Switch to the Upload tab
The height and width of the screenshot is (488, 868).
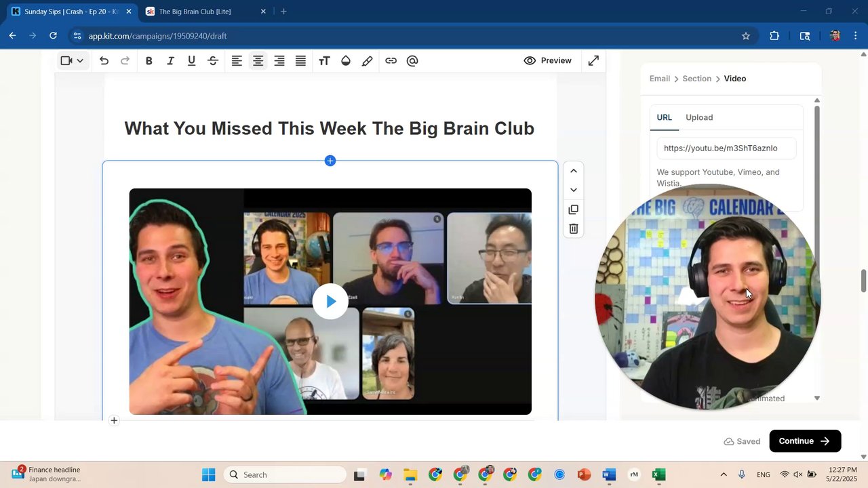pos(699,117)
